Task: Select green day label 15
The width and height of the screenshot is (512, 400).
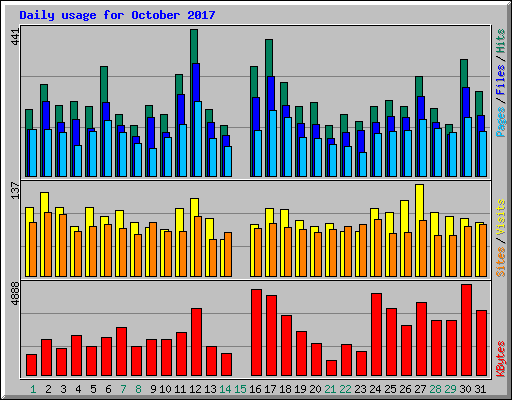Action: coord(240,389)
